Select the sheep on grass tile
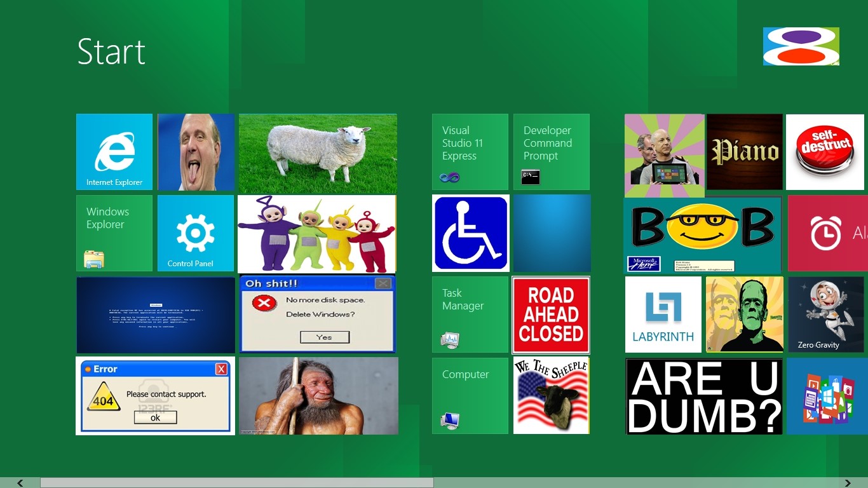The height and width of the screenshot is (488, 868). (x=318, y=153)
